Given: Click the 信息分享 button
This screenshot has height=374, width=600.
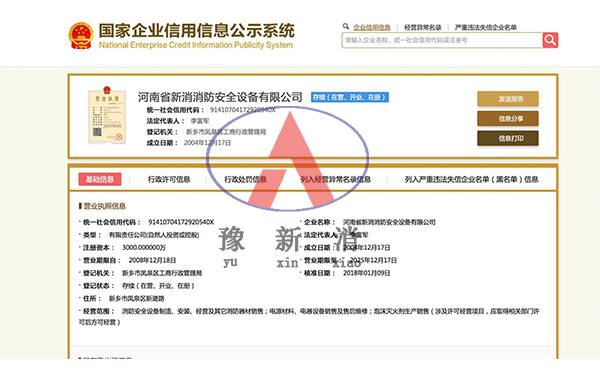Looking at the screenshot, I should coord(508,119).
